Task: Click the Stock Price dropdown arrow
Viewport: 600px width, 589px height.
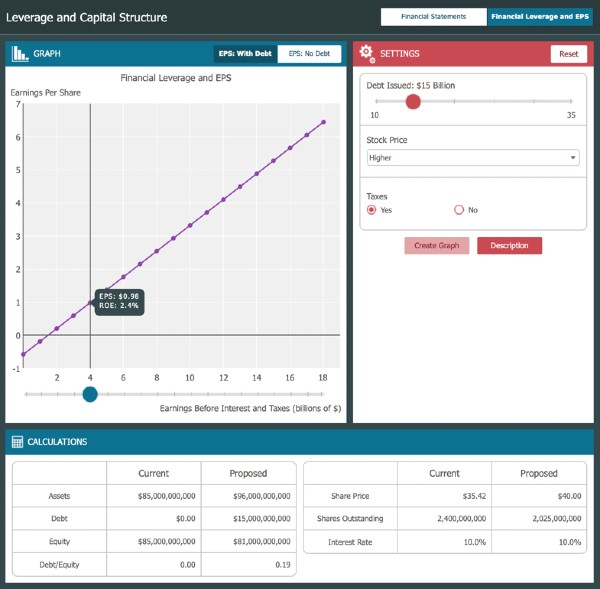Action: pyautogui.click(x=573, y=158)
